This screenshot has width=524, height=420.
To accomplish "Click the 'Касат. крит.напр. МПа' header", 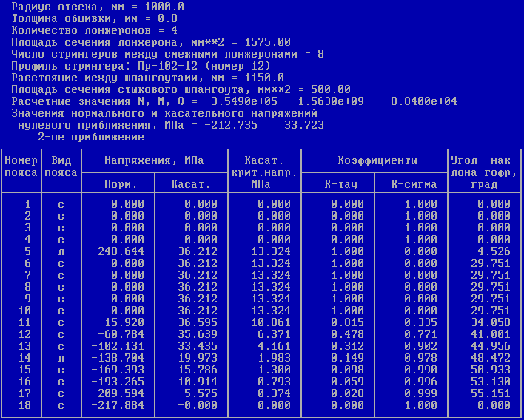I will 264,172.
